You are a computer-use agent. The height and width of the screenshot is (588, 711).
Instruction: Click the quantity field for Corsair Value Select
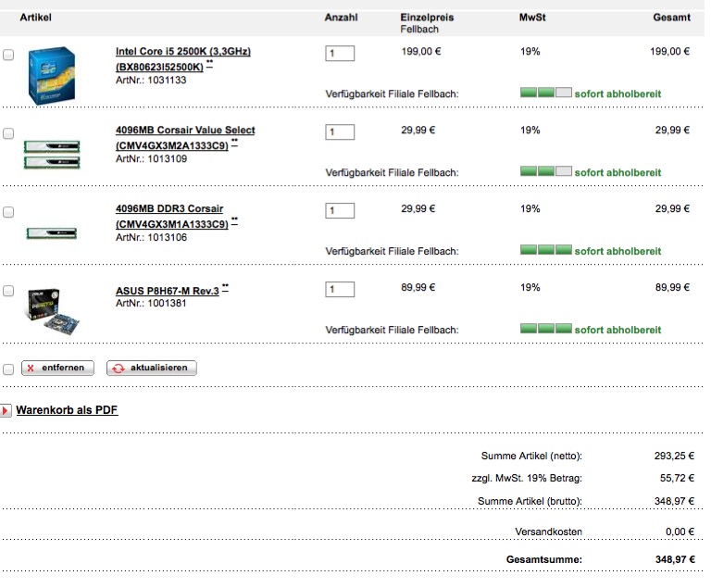tap(340, 132)
